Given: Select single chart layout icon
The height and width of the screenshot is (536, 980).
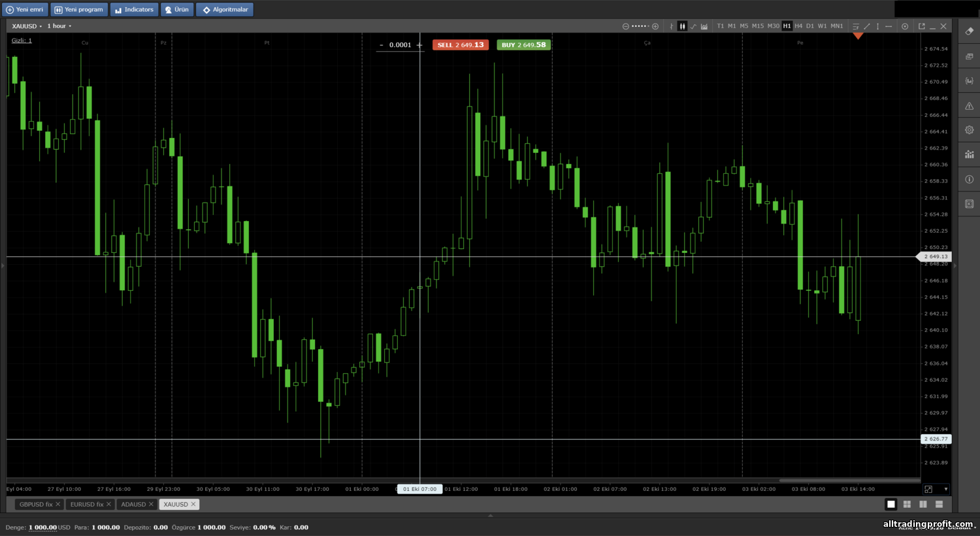Looking at the screenshot, I should tap(891, 504).
